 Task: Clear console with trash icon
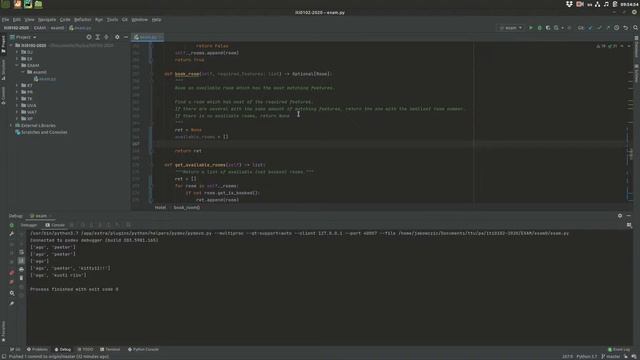click(21, 278)
